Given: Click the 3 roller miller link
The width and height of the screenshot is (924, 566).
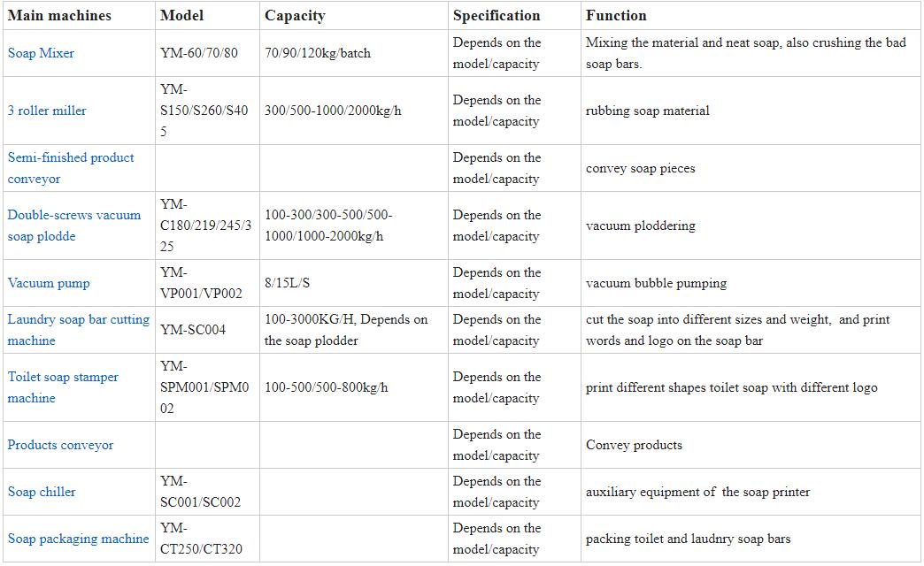Looking at the screenshot, I should tap(47, 111).
